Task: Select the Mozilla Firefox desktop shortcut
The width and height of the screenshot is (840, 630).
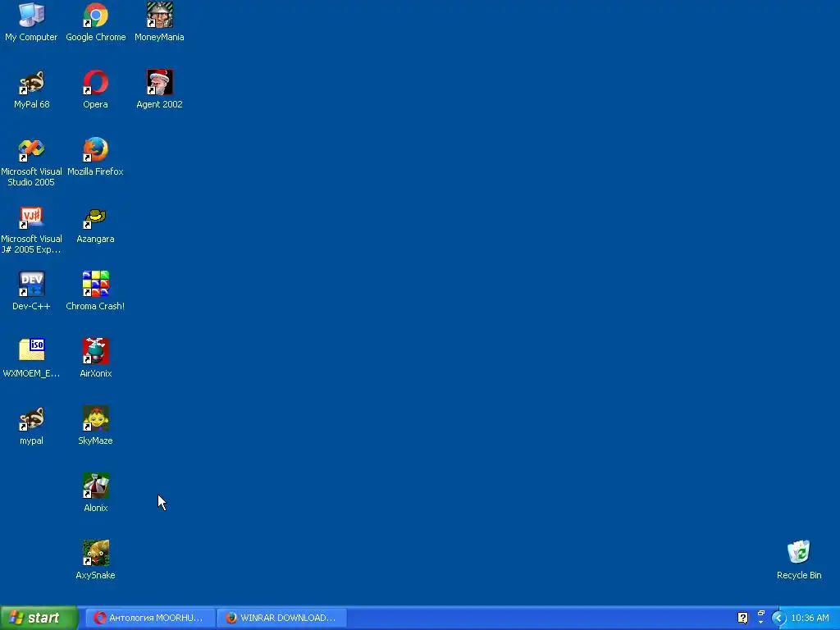Action: [x=95, y=157]
